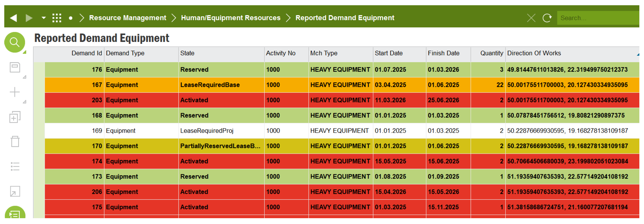This screenshot has height=224, width=644.
Task: Click Finish Date 25.06.2026 cell
Action: [448, 100]
